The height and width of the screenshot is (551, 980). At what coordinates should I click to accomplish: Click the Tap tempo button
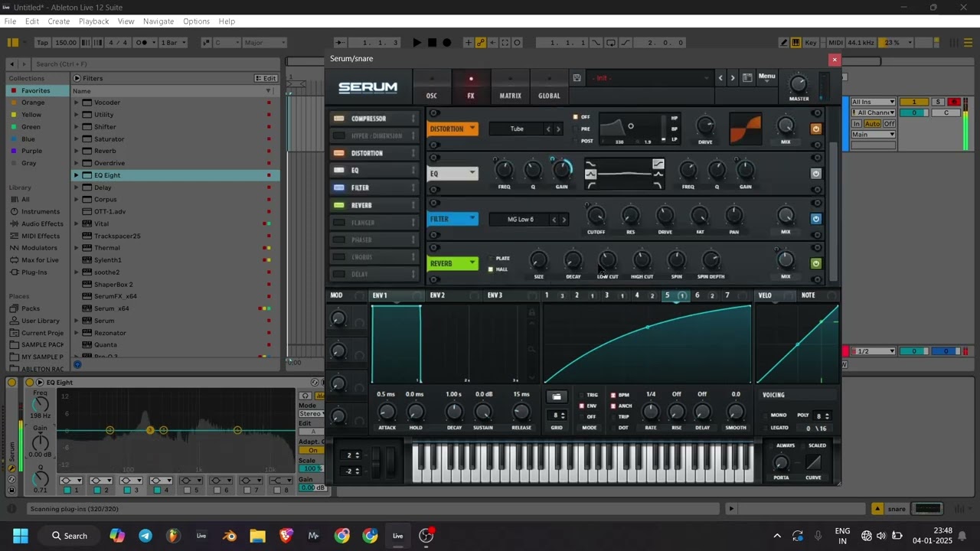click(x=43, y=43)
